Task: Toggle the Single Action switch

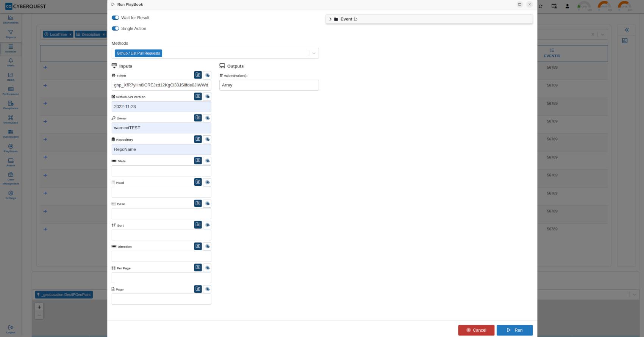Action: pos(115,28)
